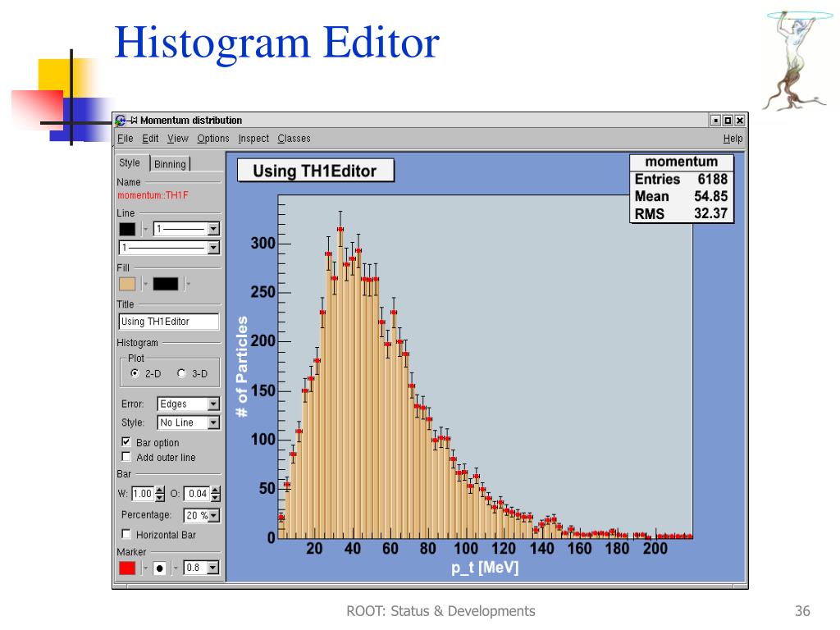Switch to the Binning tab
The width and height of the screenshot is (840, 630).
170,164
